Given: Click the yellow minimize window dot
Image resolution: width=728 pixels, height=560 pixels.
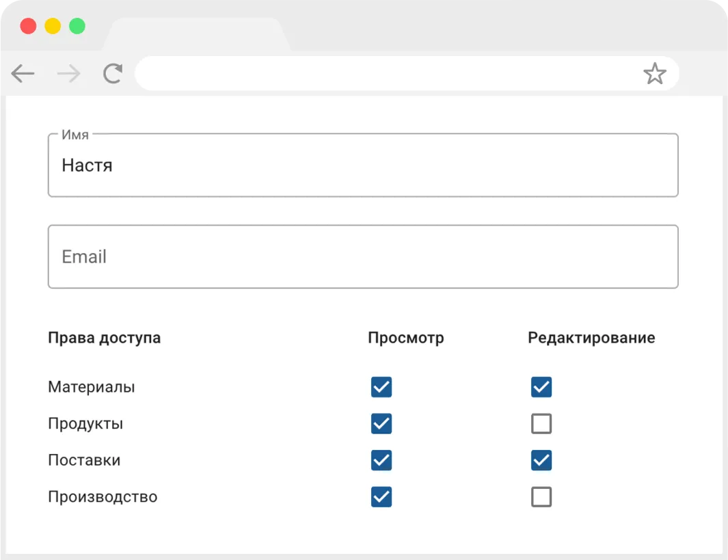Looking at the screenshot, I should click(x=53, y=26).
